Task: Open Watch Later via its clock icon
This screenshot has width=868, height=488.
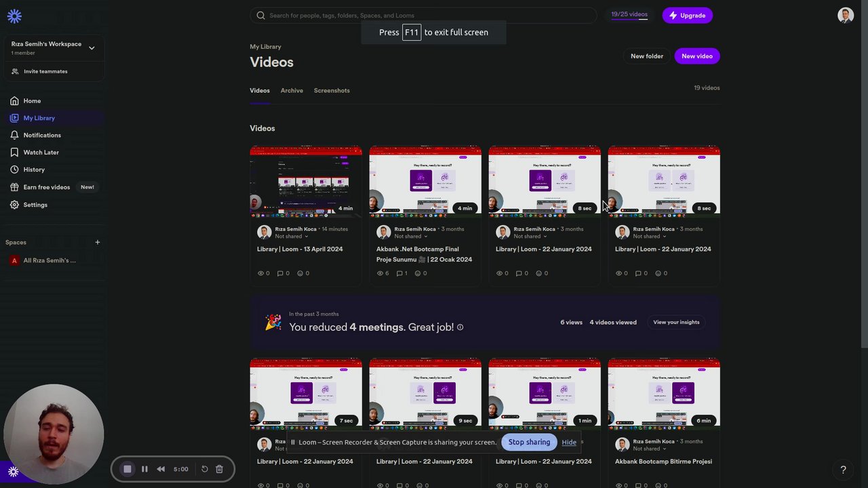Action: click(x=14, y=152)
